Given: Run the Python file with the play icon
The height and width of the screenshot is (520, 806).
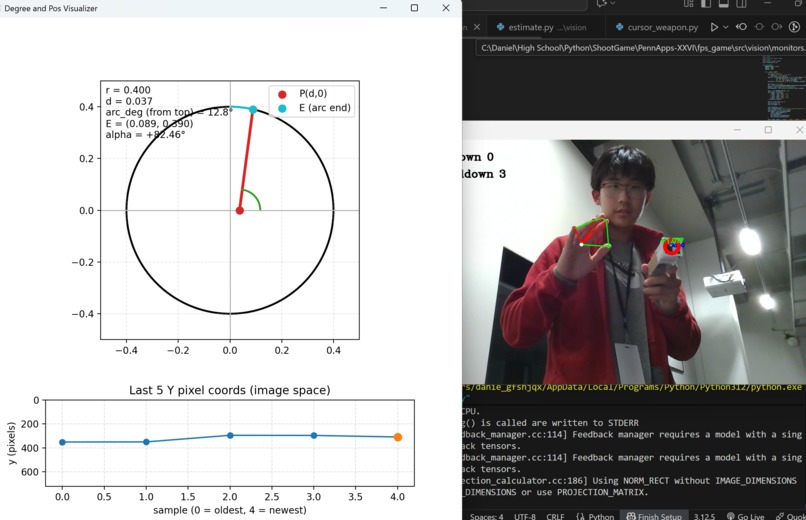Looking at the screenshot, I should tap(714, 27).
